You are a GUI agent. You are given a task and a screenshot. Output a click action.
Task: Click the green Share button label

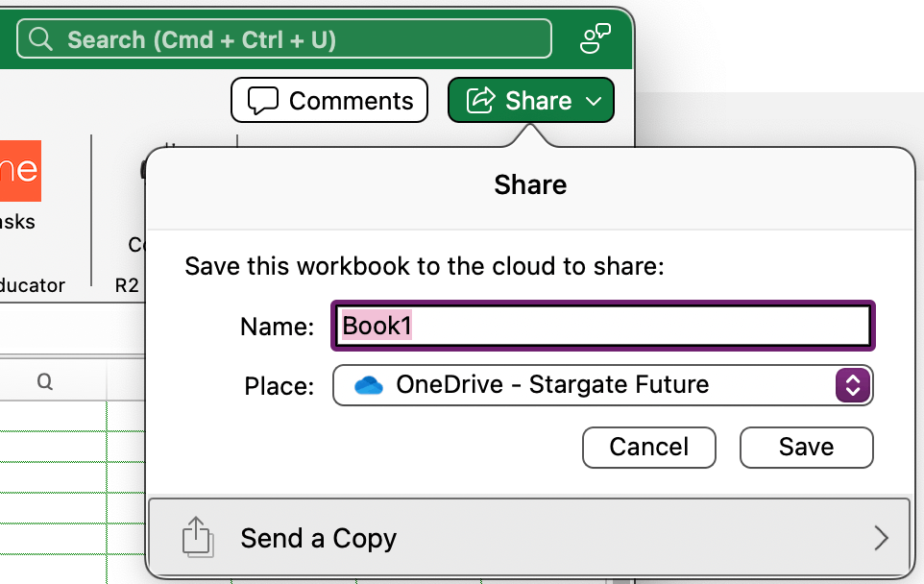(538, 101)
